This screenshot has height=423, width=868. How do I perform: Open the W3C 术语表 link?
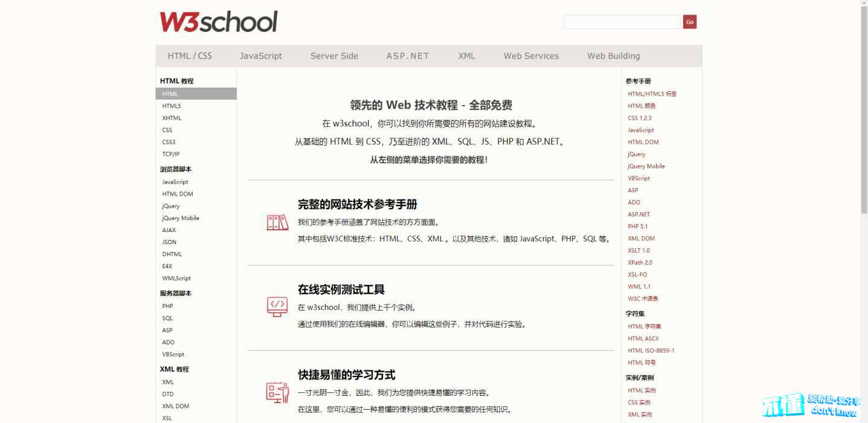(643, 299)
